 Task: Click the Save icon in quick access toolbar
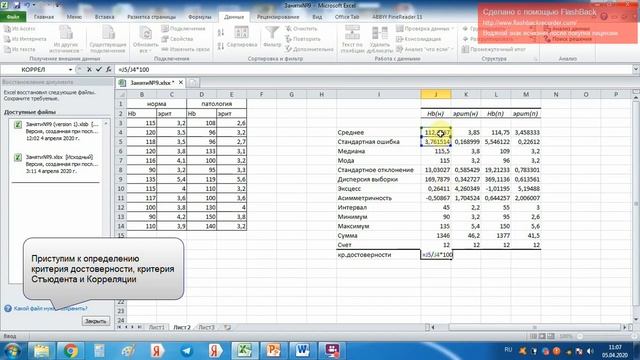[x=17, y=5]
